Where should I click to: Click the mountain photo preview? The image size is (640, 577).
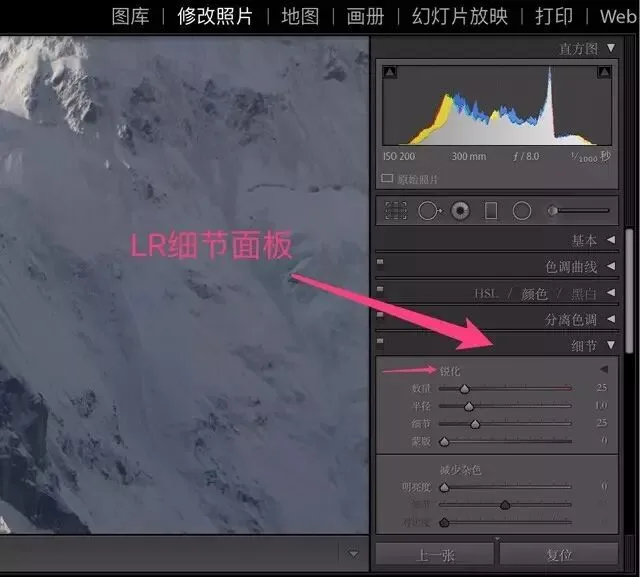coord(184,285)
